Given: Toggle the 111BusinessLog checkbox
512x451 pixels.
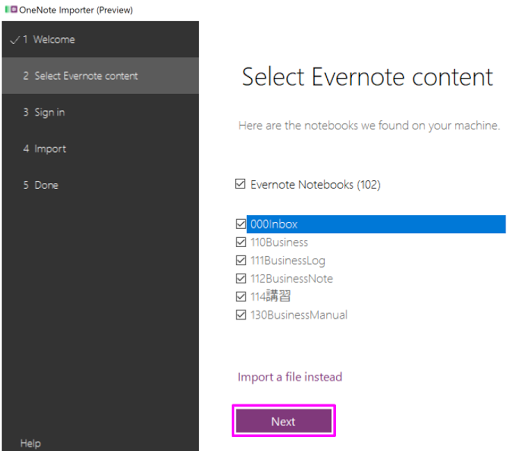Looking at the screenshot, I should pyautogui.click(x=241, y=260).
